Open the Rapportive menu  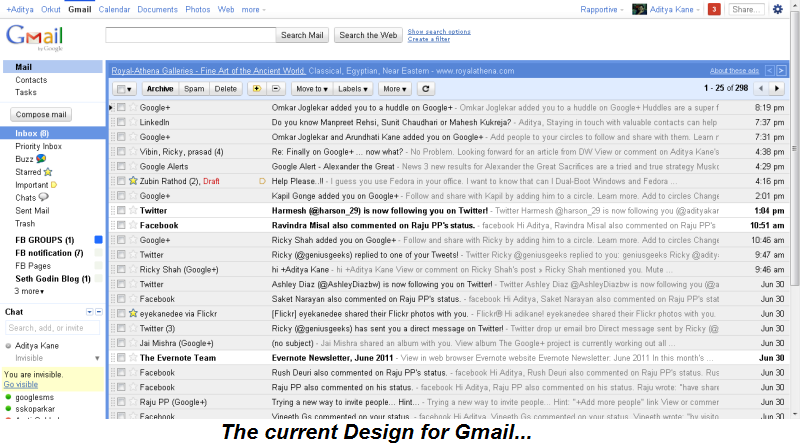tap(602, 9)
